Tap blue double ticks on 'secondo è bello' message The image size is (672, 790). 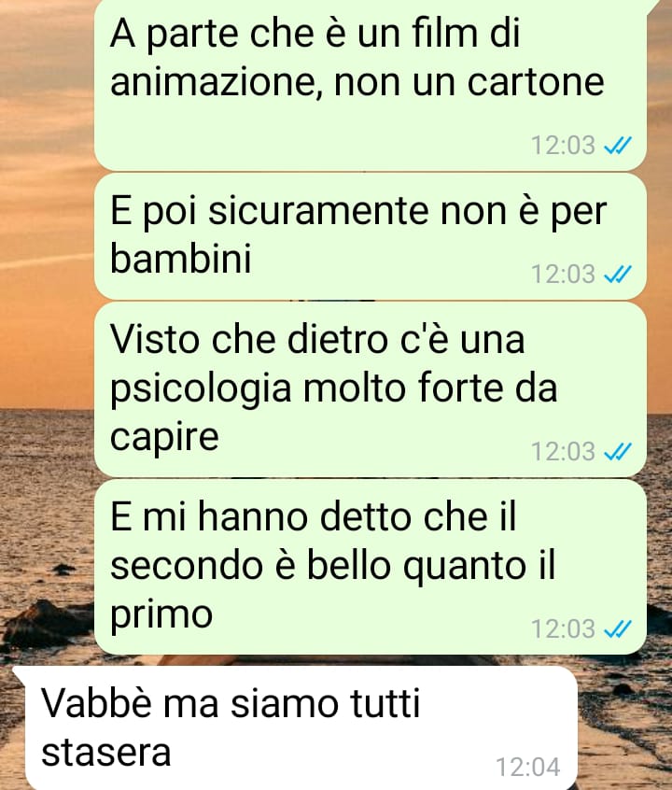click(x=618, y=628)
